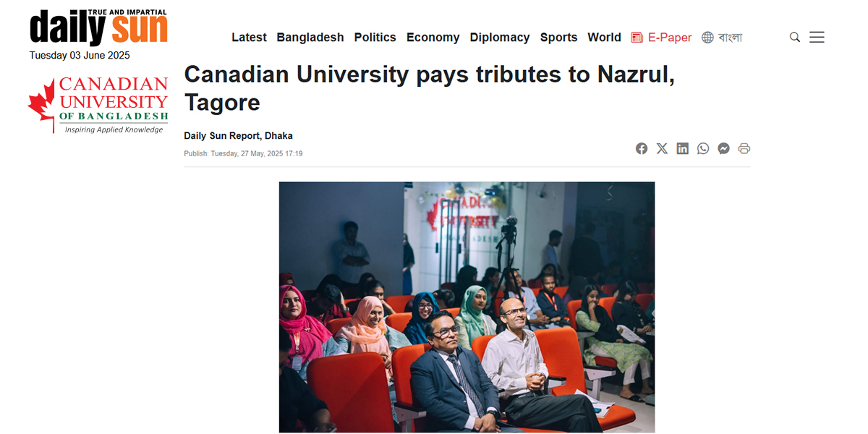Click the globe language icon
Image resolution: width=868 pixels, height=434 pixels.
tap(707, 38)
